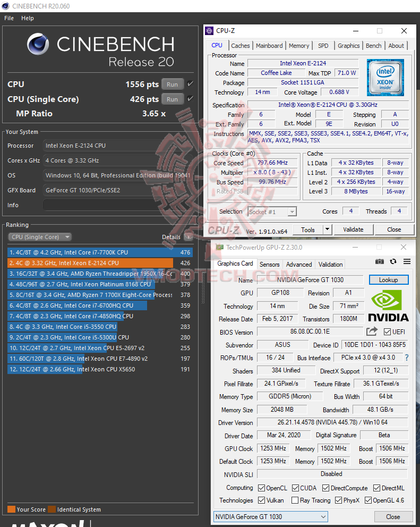Switch to the CPU-Z SPD tab
The height and width of the screenshot is (527, 420).
(x=323, y=46)
